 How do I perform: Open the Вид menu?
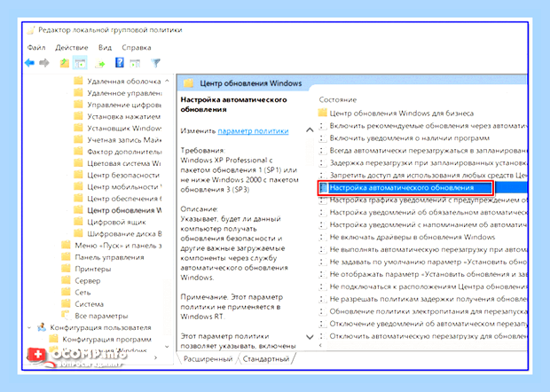[105, 48]
